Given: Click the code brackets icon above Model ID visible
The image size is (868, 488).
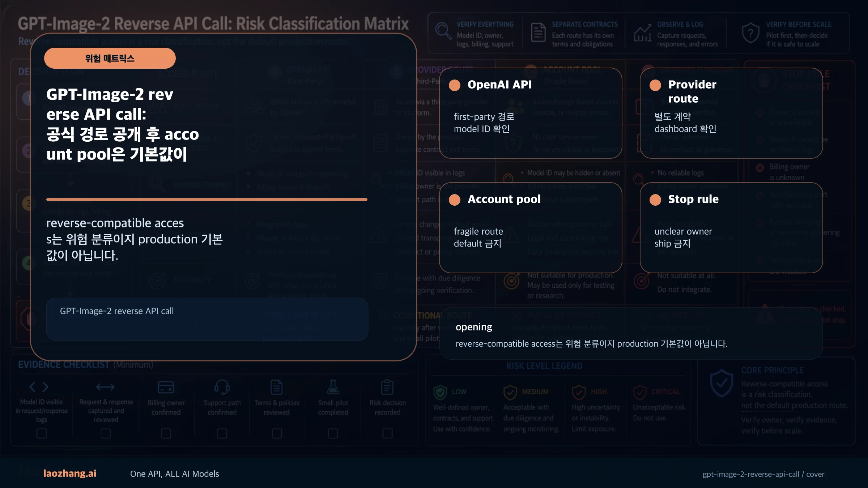Looking at the screenshot, I should [x=39, y=387].
